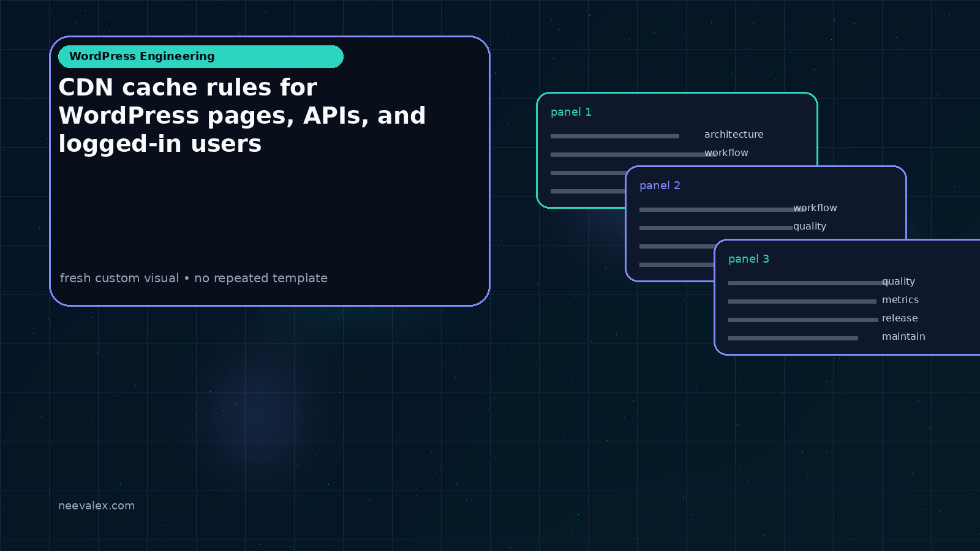The height and width of the screenshot is (551, 980).
Task: Click 'quality' label in panel 2
Action: (x=810, y=227)
